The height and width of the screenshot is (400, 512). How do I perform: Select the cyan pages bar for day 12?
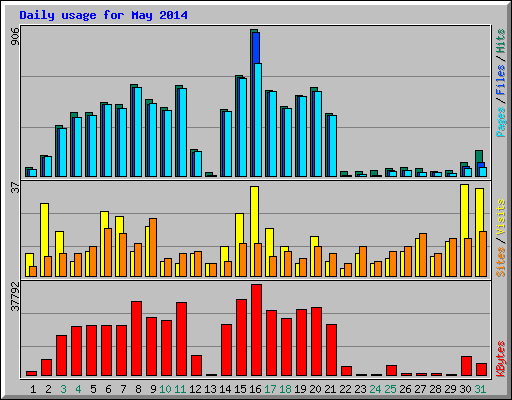coord(197,164)
